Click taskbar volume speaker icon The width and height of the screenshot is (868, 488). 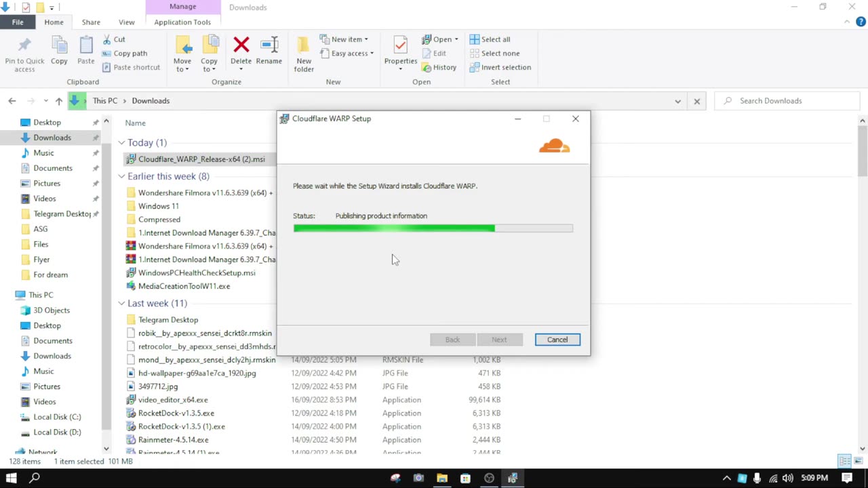[788, 478]
